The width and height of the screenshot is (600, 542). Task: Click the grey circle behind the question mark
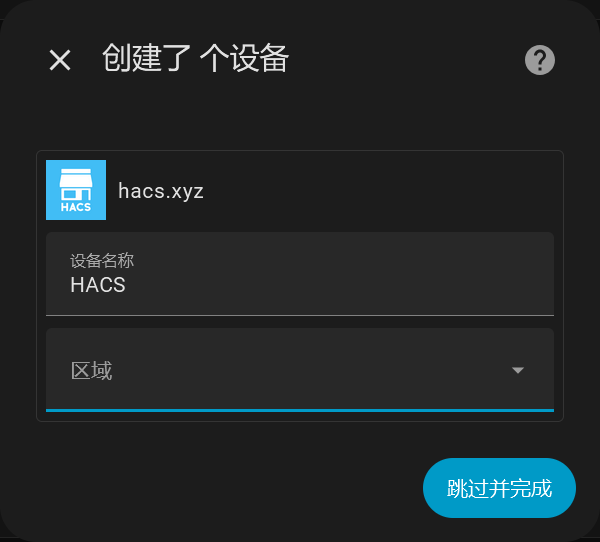point(540,60)
